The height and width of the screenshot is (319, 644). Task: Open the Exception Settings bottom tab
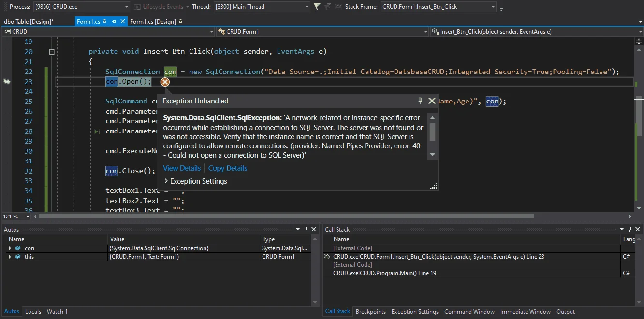coord(415,312)
